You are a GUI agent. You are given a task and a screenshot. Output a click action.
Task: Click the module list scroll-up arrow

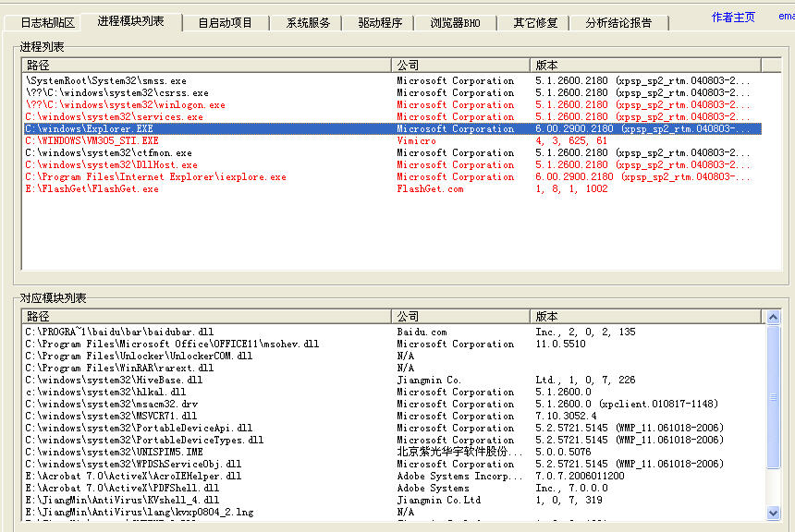point(773,317)
